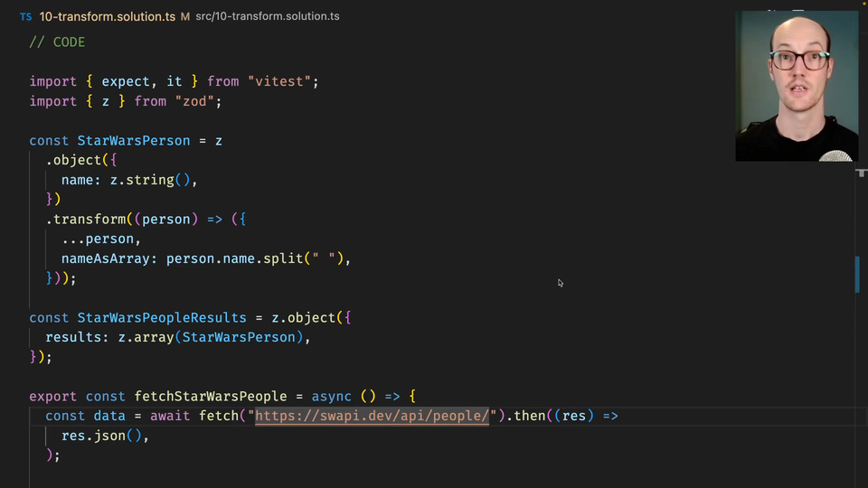Click the StarWarsPerson constant declaration name
868x488 pixels.
click(x=133, y=140)
